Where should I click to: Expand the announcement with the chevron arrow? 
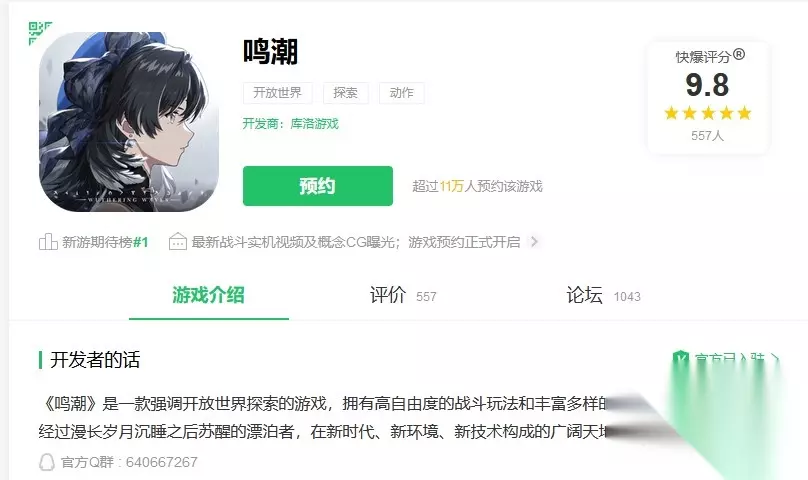(534, 241)
